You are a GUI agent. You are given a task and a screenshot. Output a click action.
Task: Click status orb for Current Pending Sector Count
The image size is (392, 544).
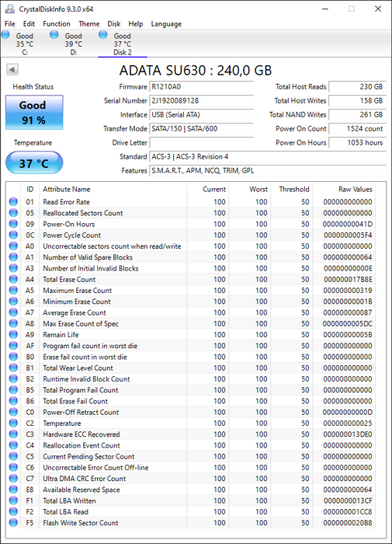tap(13, 456)
